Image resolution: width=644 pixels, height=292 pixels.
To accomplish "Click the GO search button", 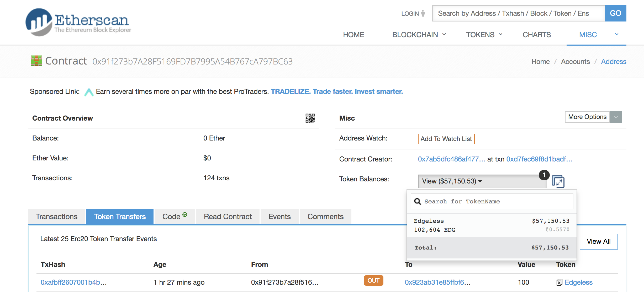I will click(x=615, y=13).
